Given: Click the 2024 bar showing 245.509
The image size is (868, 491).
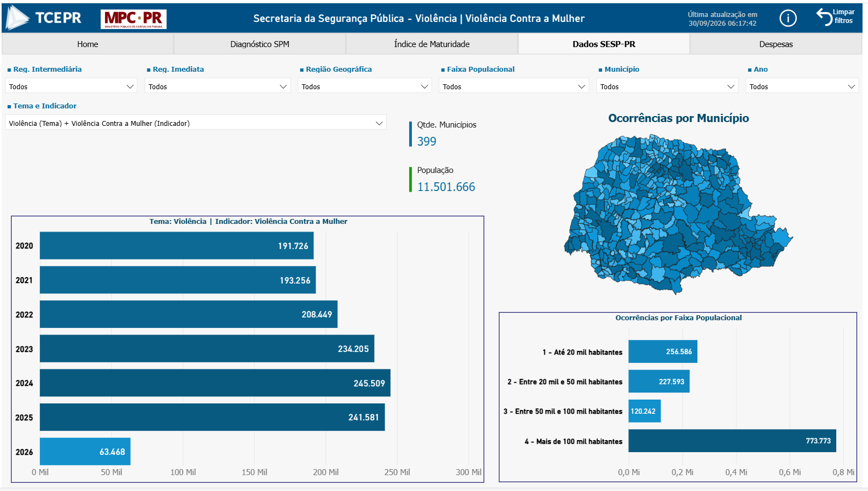Looking at the screenshot, I should pos(215,383).
